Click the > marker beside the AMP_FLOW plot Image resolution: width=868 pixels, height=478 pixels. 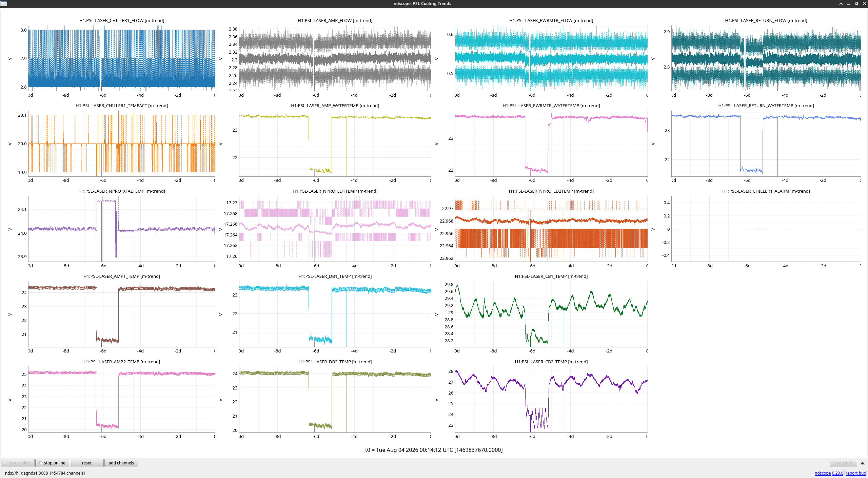221,59
